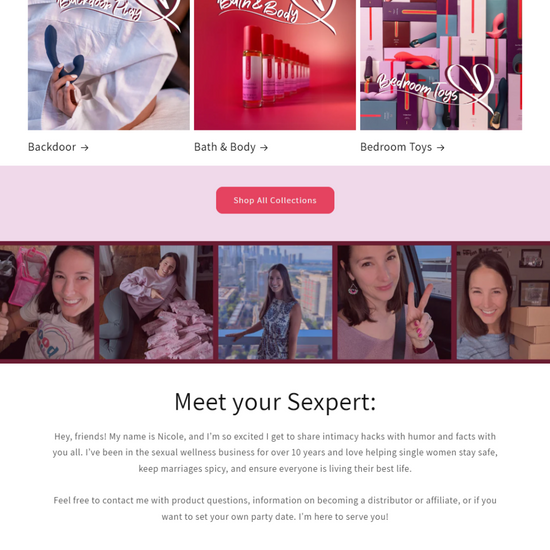The width and height of the screenshot is (550, 550).
Task: Click the paragraph about becoming a distributor
Action: [x=275, y=508]
